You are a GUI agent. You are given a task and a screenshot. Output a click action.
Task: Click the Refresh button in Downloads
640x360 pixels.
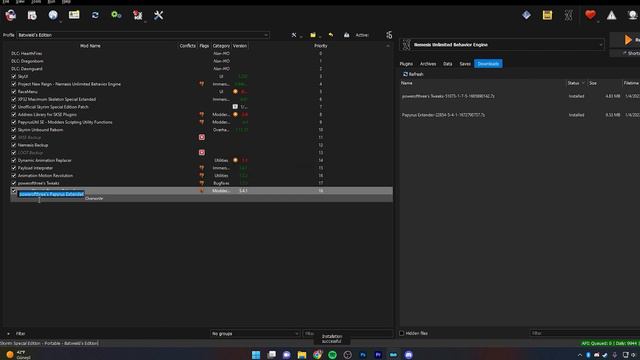pyautogui.click(x=413, y=74)
